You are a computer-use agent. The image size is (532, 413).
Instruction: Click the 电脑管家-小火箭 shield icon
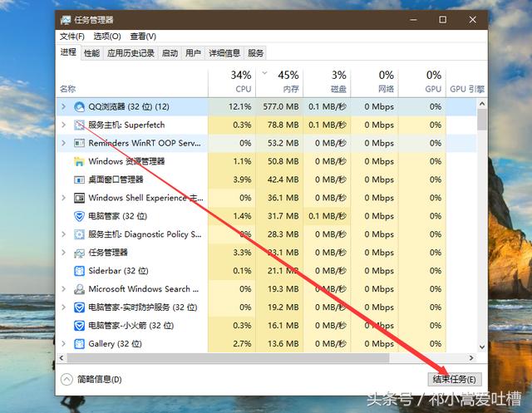pos(79,326)
